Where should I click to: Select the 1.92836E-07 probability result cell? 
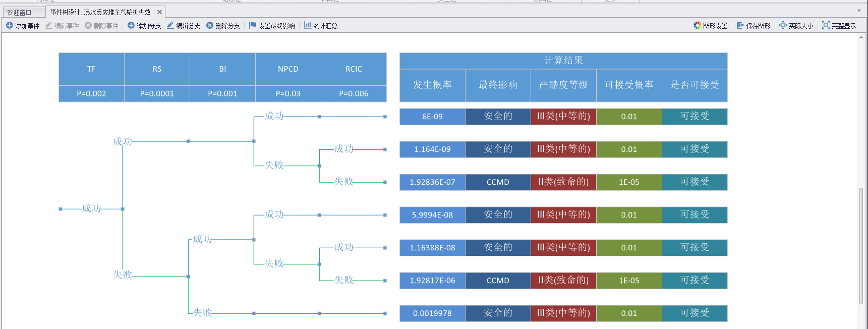(x=432, y=182)
